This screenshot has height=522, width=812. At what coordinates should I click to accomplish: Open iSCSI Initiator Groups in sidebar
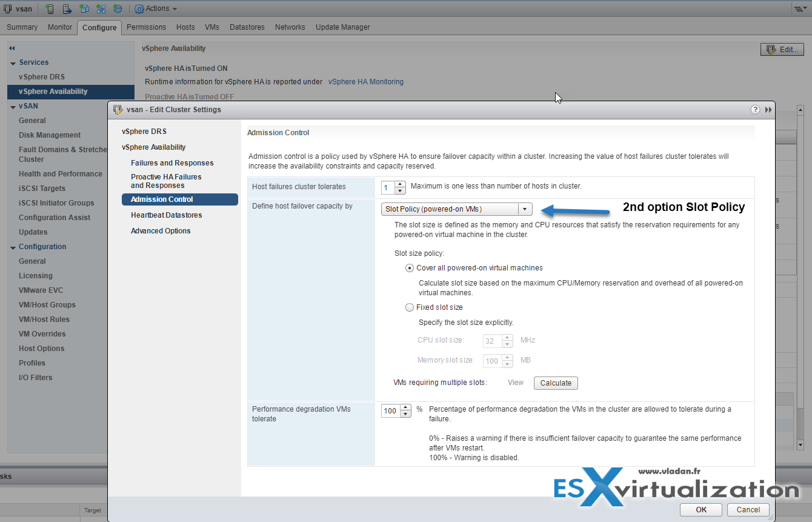tap(56, 203)
